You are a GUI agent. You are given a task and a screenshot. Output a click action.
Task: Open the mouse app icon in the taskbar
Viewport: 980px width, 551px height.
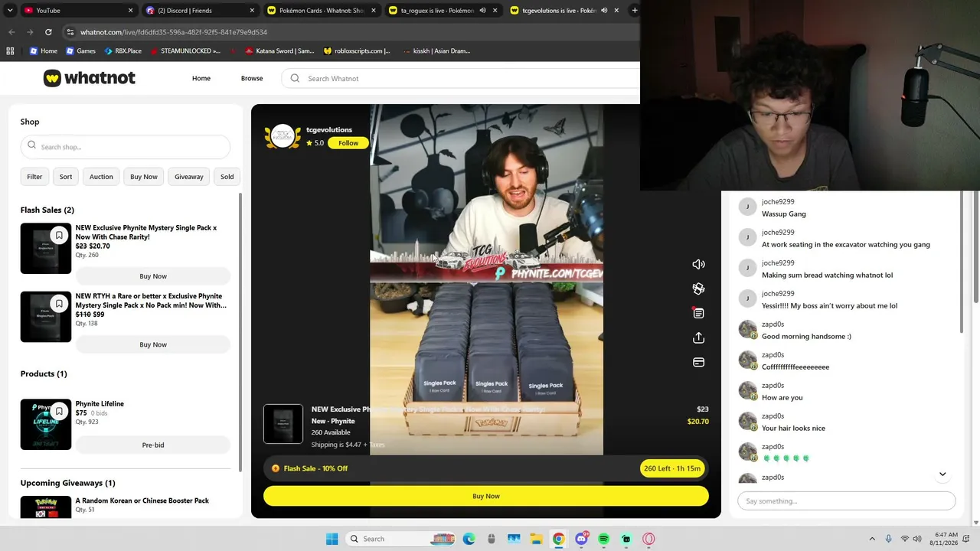coord(492,539)
